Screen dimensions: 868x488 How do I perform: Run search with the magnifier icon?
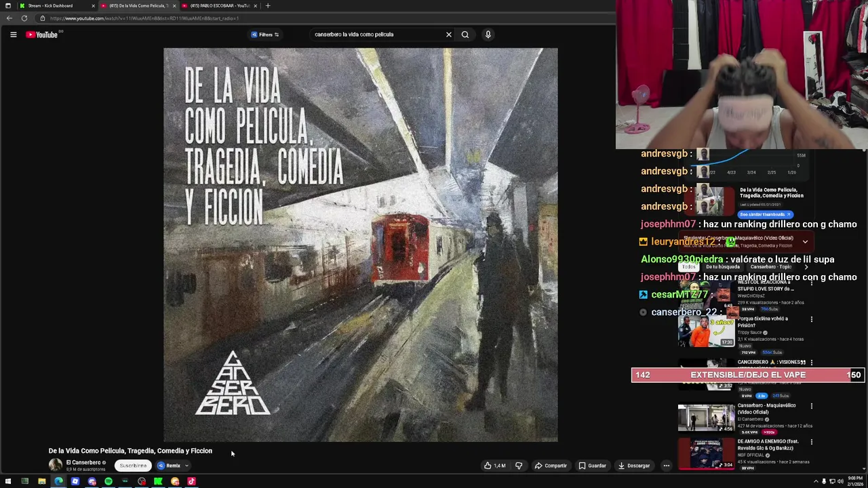465,35
